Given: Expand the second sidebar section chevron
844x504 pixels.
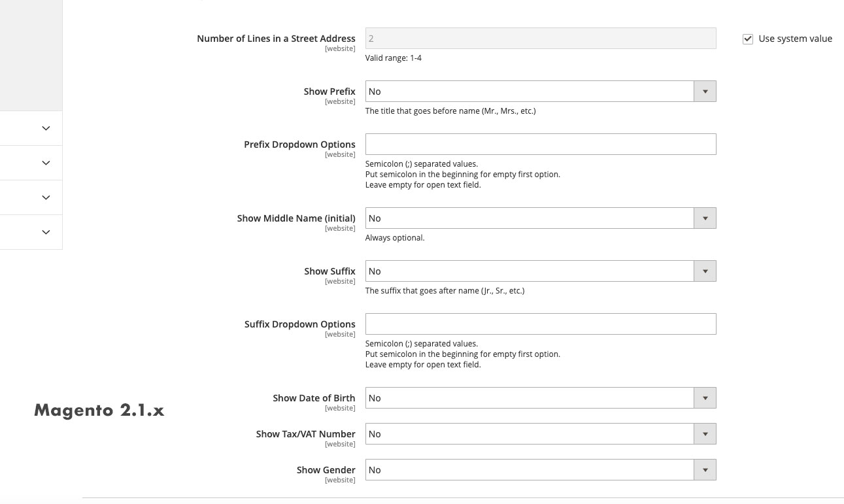Looking at the screenshot, I should click(45, 163).
